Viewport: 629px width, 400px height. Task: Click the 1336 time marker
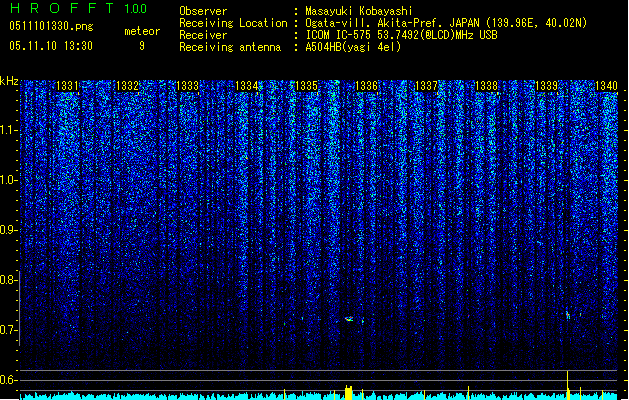pyautogui.click(x=367, y=86)
